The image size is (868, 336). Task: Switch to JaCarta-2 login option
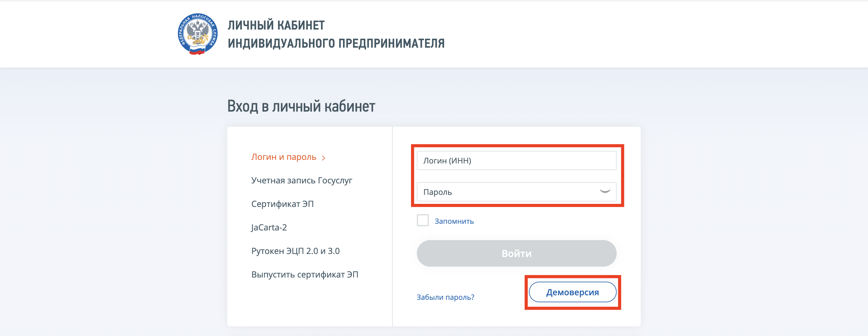(269, 227)
